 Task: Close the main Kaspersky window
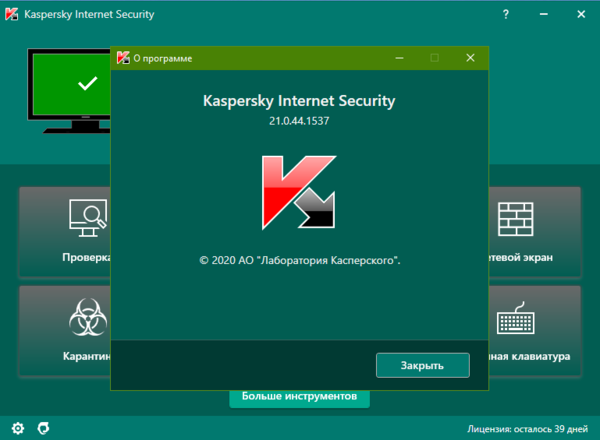(581, 14)
